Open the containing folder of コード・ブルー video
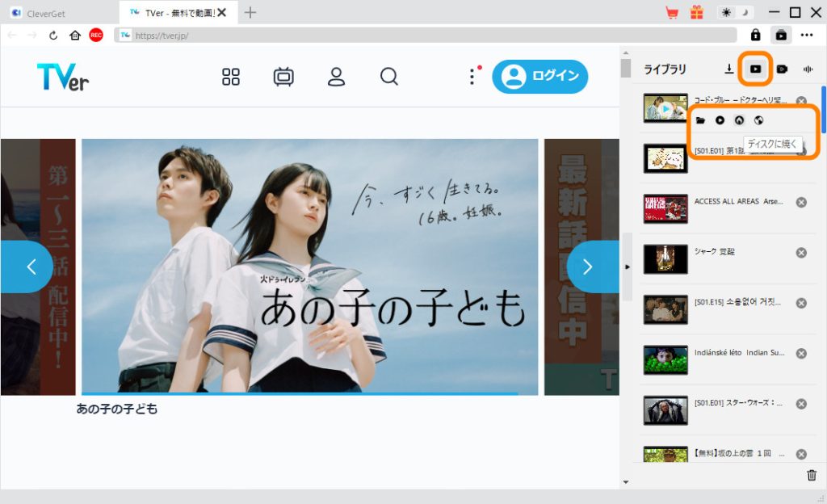This screenshot has height=504, width=827. tap(701, 120)
